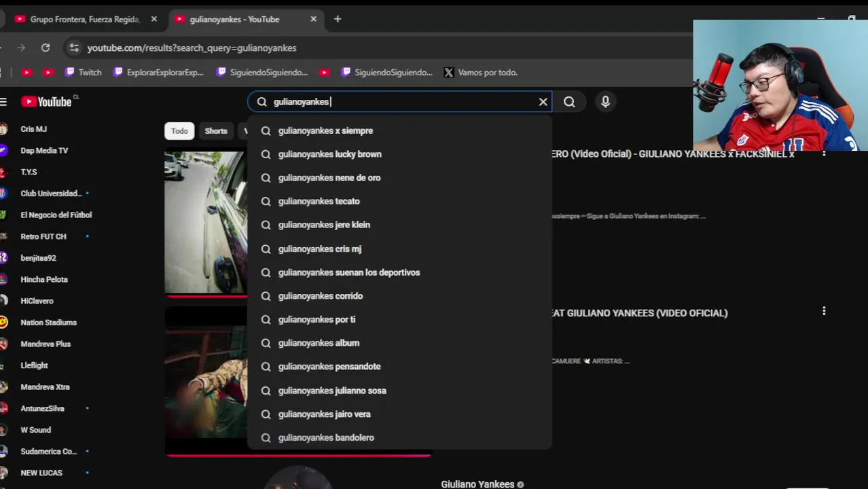This screenshot has height=489, width=868.
Task: Choose suggestion guilanoyankes jere klein
Action: point(399,225)
